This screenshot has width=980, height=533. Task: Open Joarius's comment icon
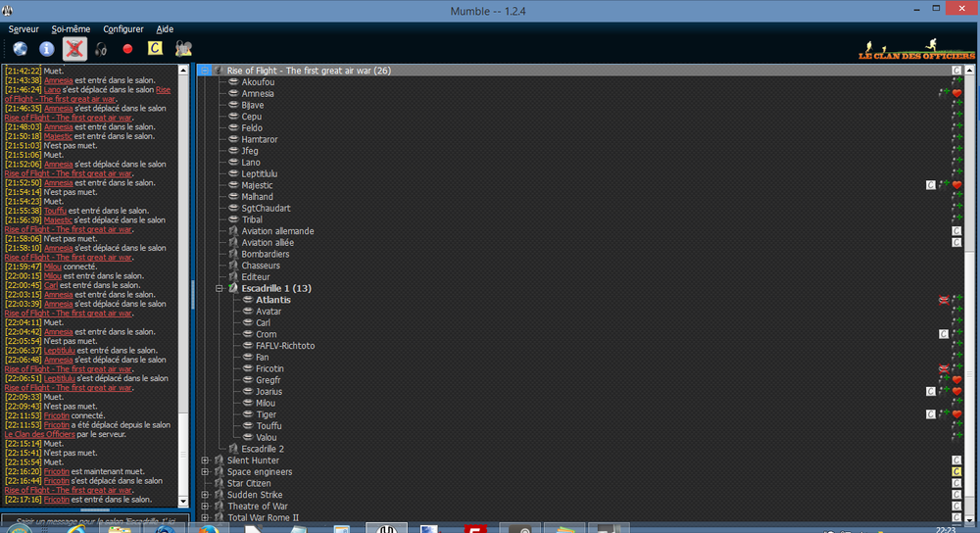click(931, 392)
